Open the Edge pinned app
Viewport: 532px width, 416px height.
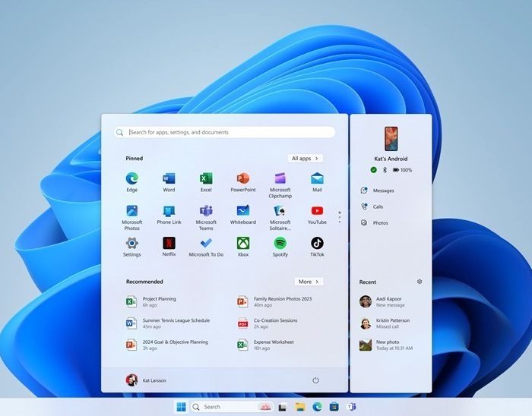click(132, 182)
